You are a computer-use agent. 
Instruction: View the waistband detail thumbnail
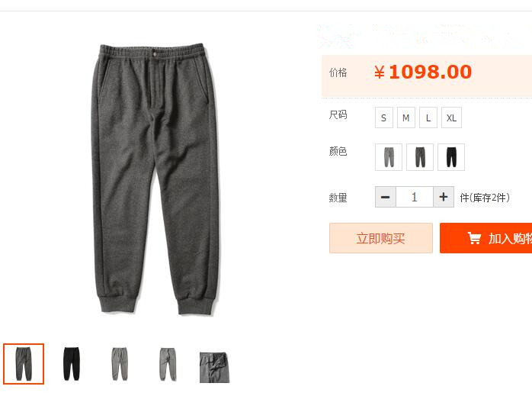pos(215,368)
